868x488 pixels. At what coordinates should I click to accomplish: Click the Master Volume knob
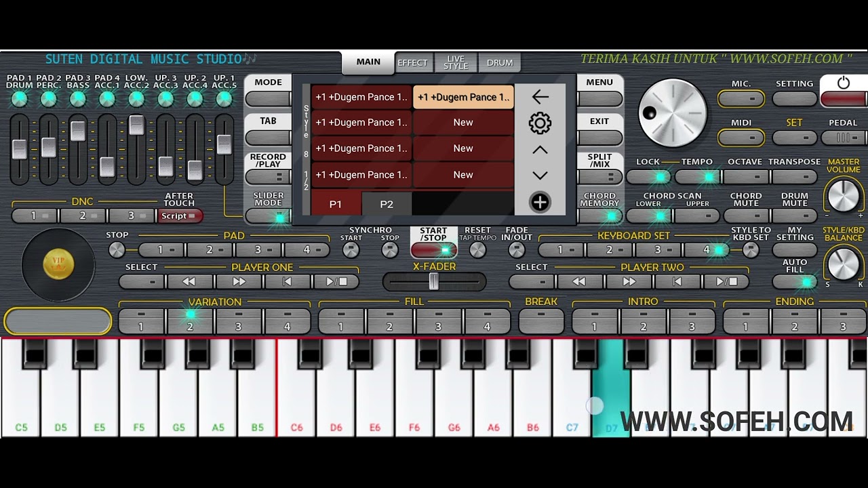[x=844, y=197]
